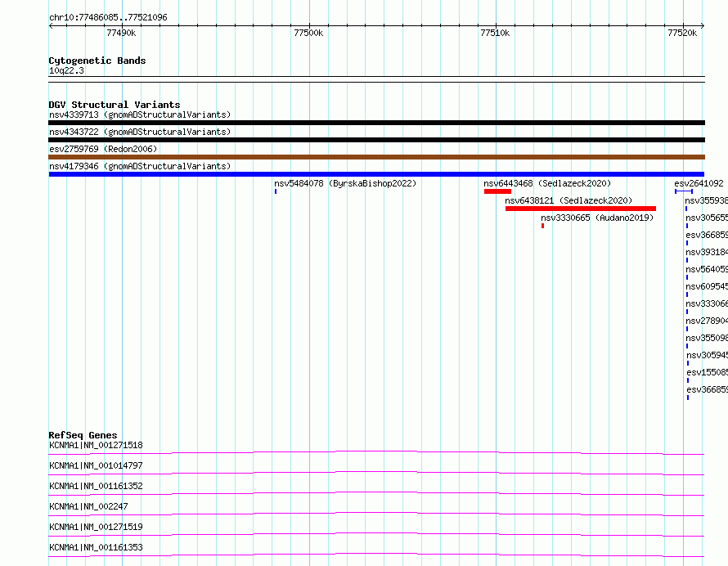Click the long red nsv6438121 bar
The width and height of the screenshot is (728, 566).
pos(581,209)
